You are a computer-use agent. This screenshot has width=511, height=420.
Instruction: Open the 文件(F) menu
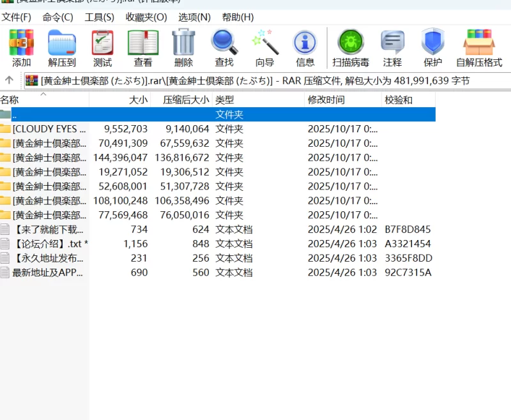coord(17,17)
